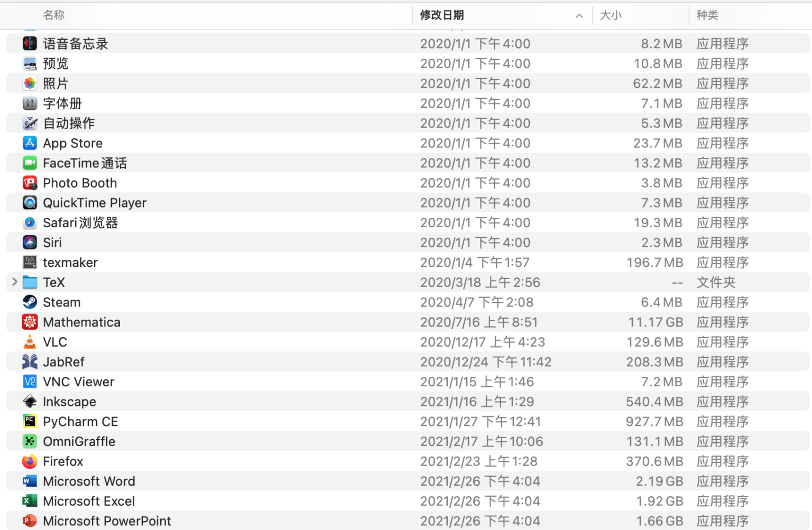Screen dimensions: 812x530
Task: Select the Safari compass icon
Action: click(x=30, y=222)
